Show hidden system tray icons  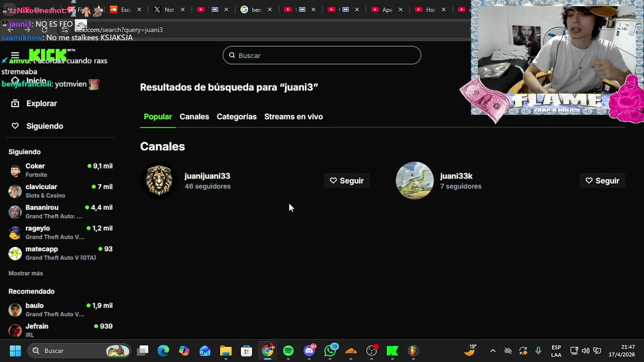pos(493,350)
